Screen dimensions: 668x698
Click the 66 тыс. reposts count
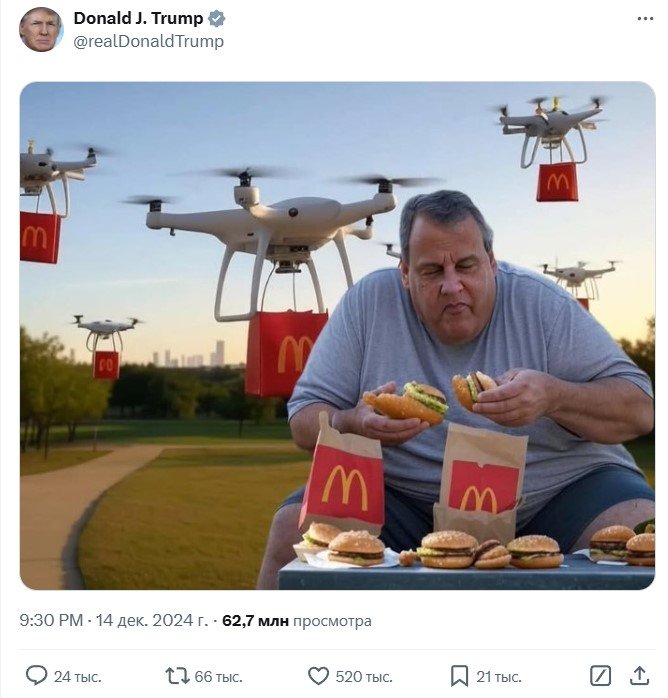pos(219,677)
